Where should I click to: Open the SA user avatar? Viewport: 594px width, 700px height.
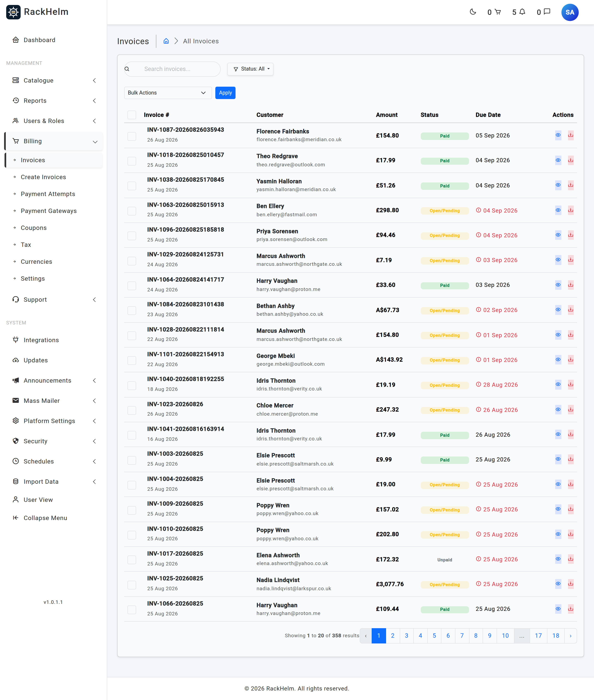(x=570, y=12)
